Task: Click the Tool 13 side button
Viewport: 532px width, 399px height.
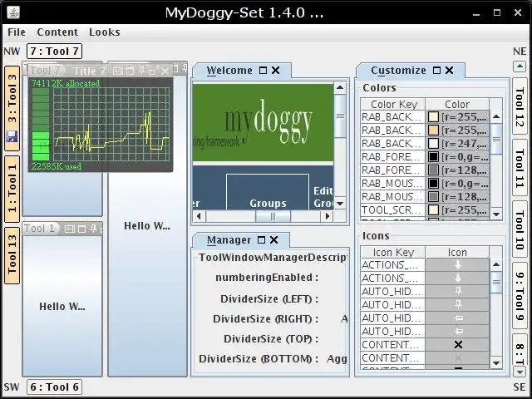Action: tap(12, 255)
